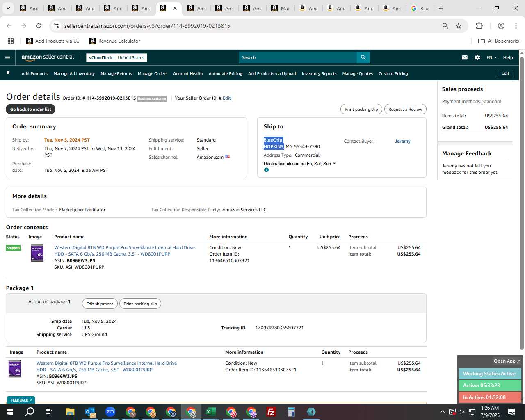The width and height of the screenshot is (525, 420).
Task: Click the muted speaker tray icon
Action: click(x=462, y=412)
